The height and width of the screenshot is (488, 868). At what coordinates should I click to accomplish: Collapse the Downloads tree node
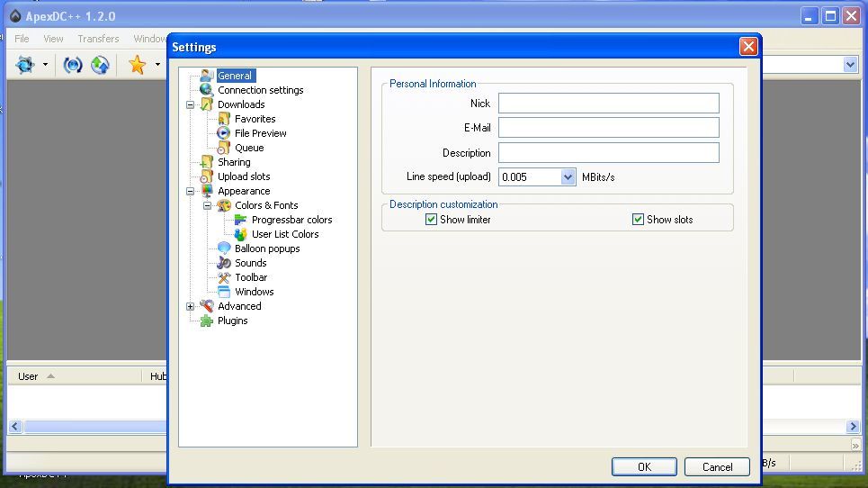click(x=190, y=104)
